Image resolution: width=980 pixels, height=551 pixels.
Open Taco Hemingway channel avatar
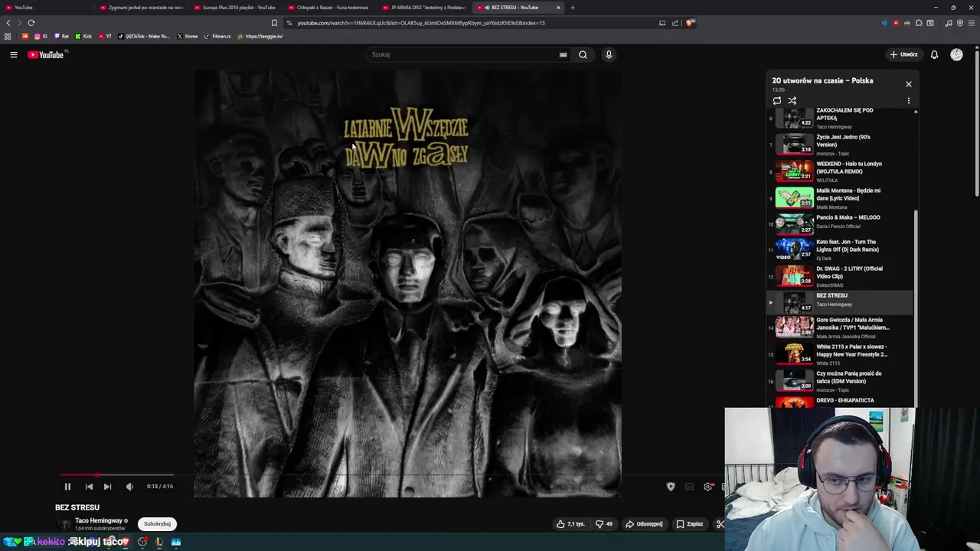(65, 524)
